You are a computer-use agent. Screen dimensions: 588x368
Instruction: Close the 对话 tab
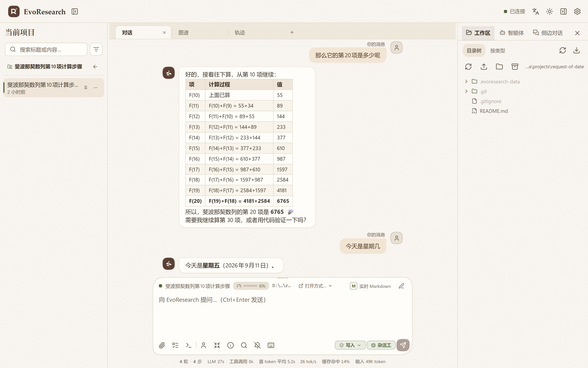point(164,32)
